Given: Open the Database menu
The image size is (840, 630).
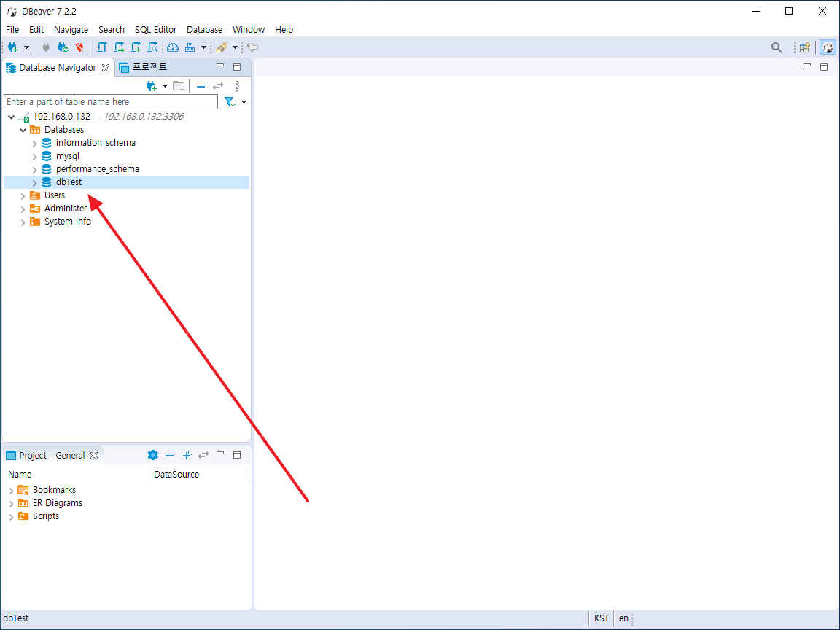Looking at the screenshot, I should 205,29.
